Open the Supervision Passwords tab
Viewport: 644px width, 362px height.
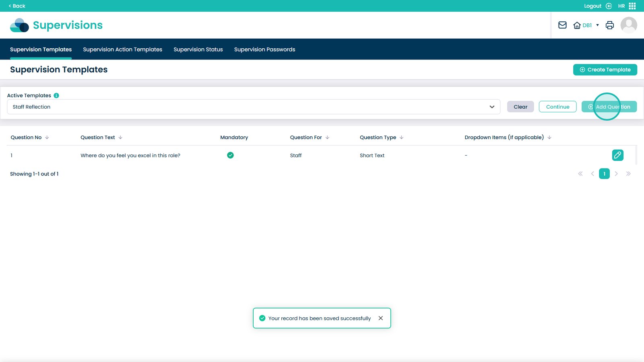coord(264,49)
